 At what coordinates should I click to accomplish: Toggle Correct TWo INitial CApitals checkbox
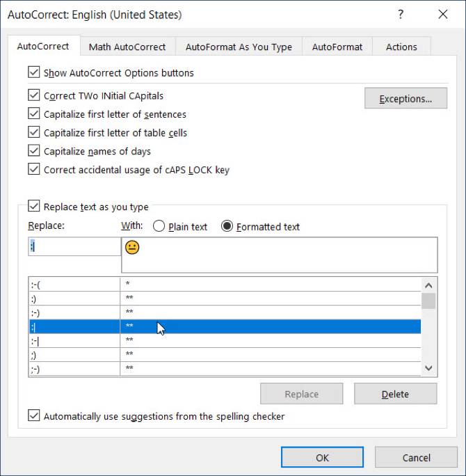tap(33, 95)
